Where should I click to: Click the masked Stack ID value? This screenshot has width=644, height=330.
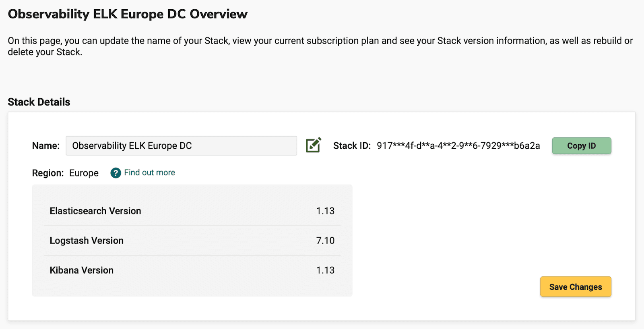[x=458, y=146]
